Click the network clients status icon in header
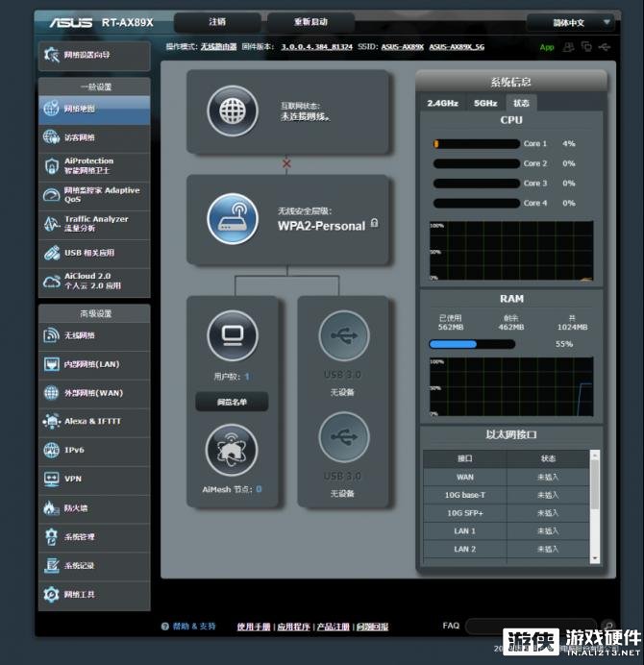Viewport: 644px width, 665px height. [x=568, y=47]
